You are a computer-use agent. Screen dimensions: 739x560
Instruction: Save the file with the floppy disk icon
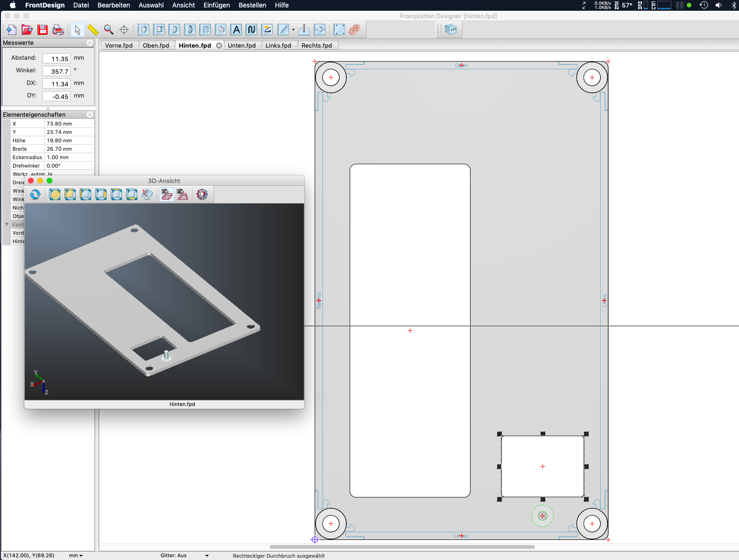click(42, 30)
